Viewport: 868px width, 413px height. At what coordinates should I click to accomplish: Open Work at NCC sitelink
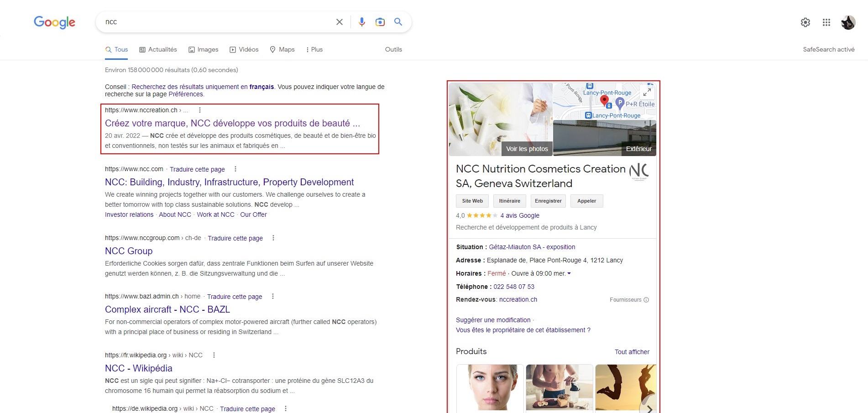(215, 214)
